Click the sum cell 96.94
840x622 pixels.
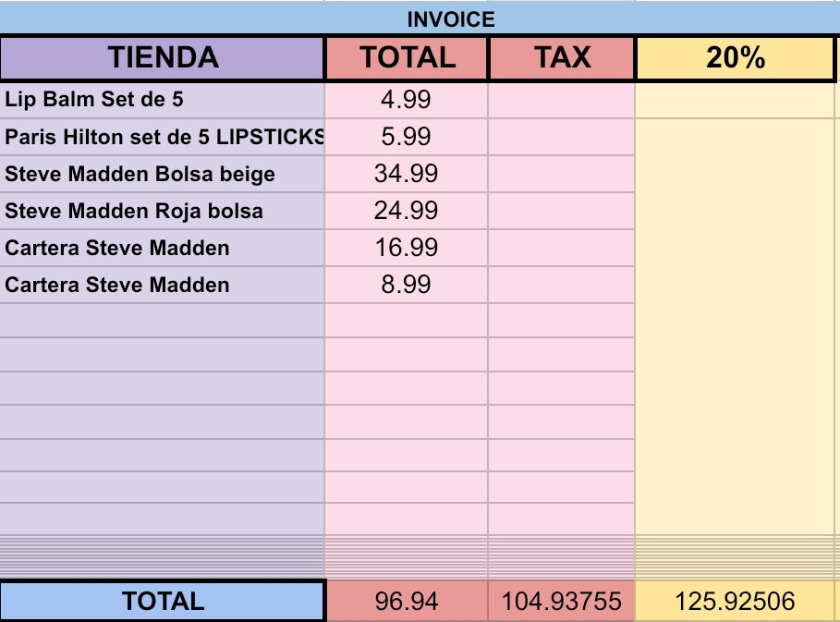click(407, 601)
